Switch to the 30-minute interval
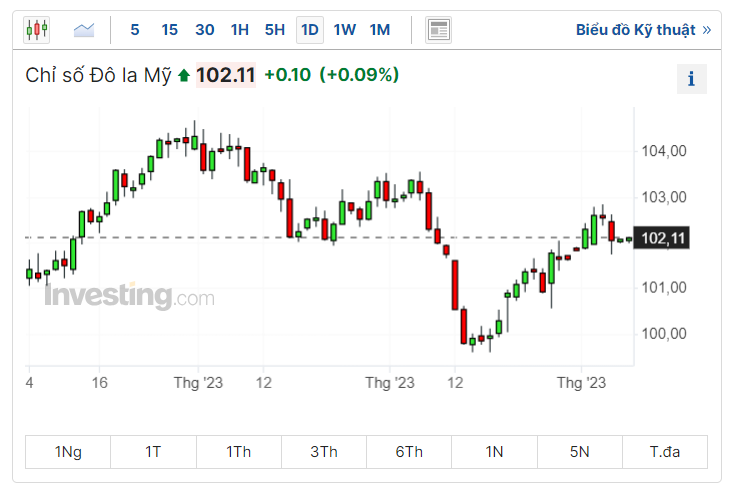732x490 pixels. pos(205,29)
